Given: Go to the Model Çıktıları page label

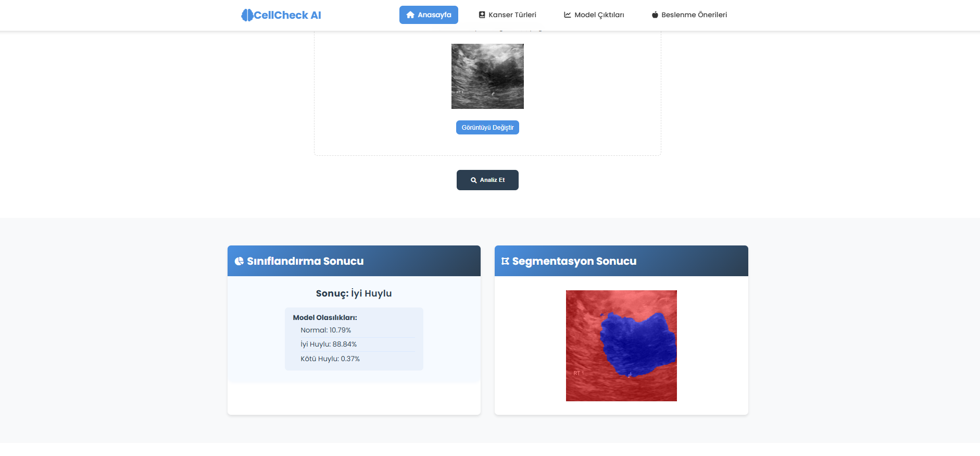Looking at the screenshot, I should [x=599, y=15].
